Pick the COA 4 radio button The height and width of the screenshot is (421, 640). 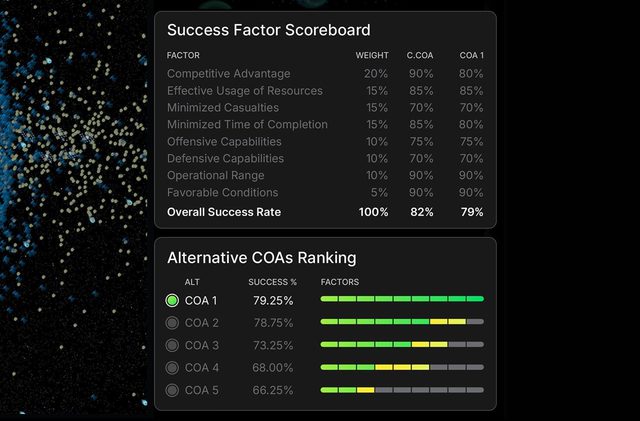point(172,367)
